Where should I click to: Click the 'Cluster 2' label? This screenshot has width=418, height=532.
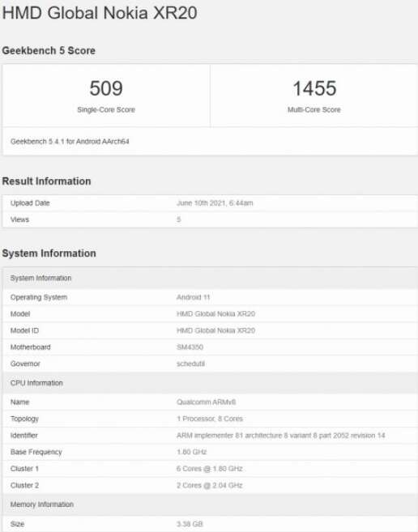[x=24, y=485]
